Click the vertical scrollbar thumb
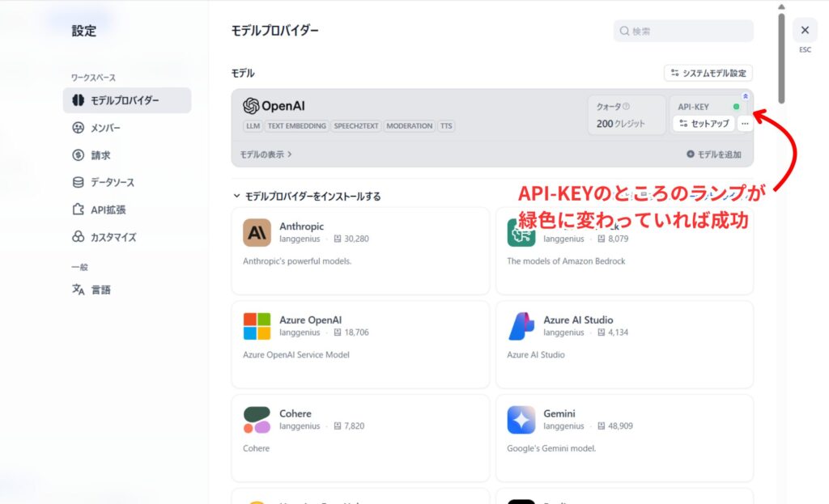 pos(781,58)
